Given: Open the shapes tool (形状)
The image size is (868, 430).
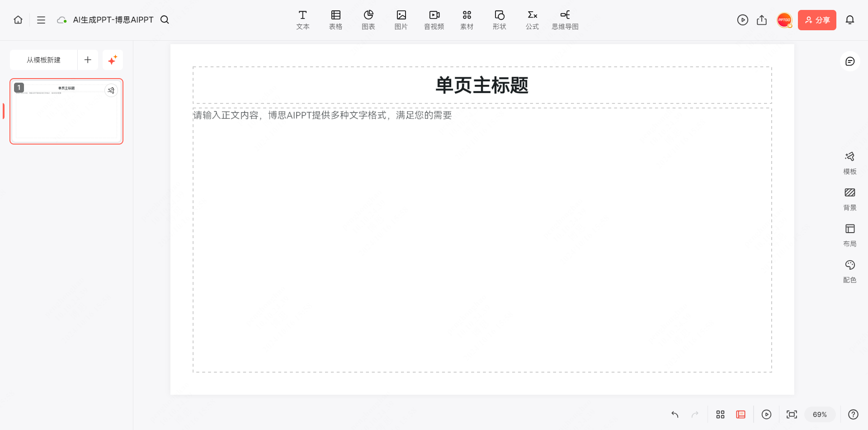Looking at the screenshot, I should pyautogui.click(x=500, y=20).
